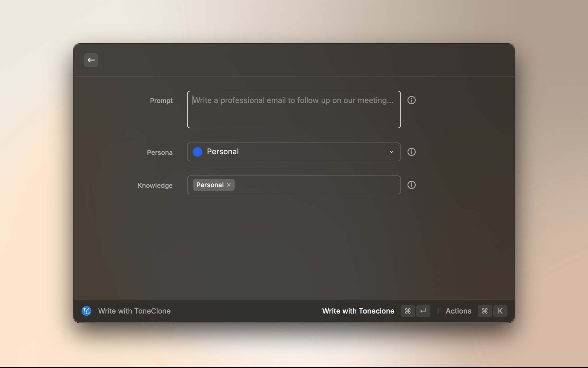Open the Prompt field info tooltip
The height and width of the screenshot is (368, 588).
click(412, 100)
